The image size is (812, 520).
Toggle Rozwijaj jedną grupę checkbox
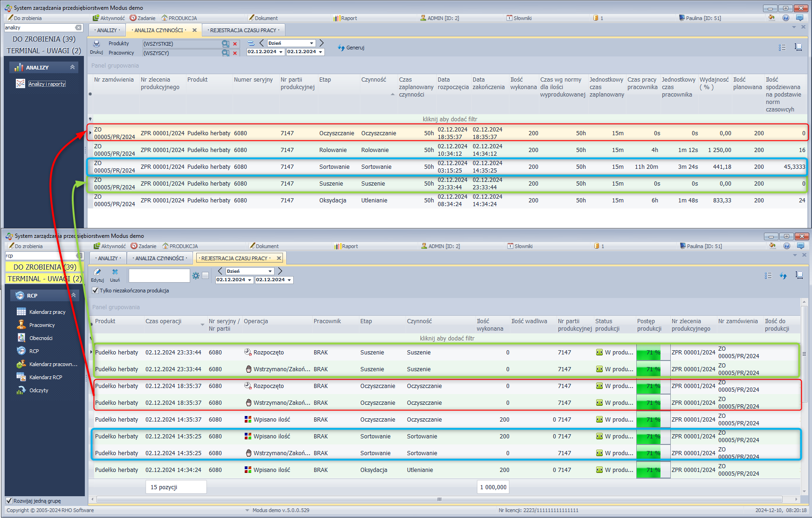click(9, 501)
